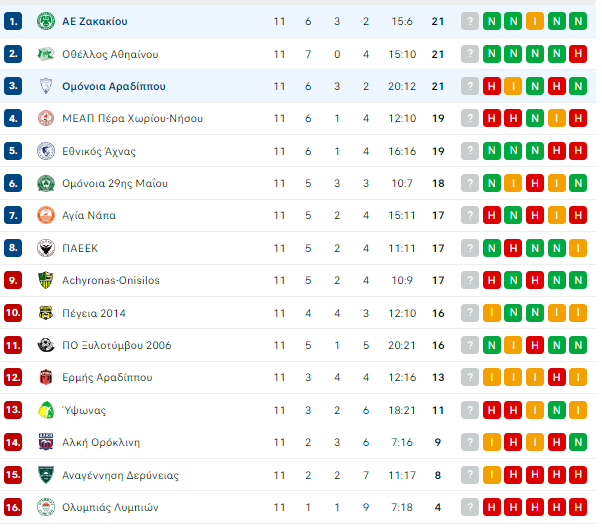The image size is (602, 530).
Task: Open the Ομόνοια 29ης Μαΐου team link
Action: [x=114, y=184]
